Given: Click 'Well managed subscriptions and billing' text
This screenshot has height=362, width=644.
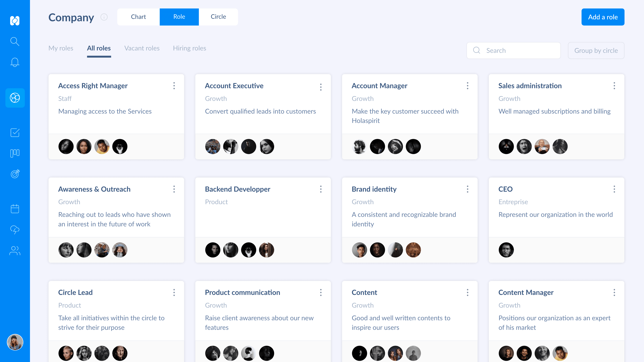Looking at the screenshot, I should 554,111.
